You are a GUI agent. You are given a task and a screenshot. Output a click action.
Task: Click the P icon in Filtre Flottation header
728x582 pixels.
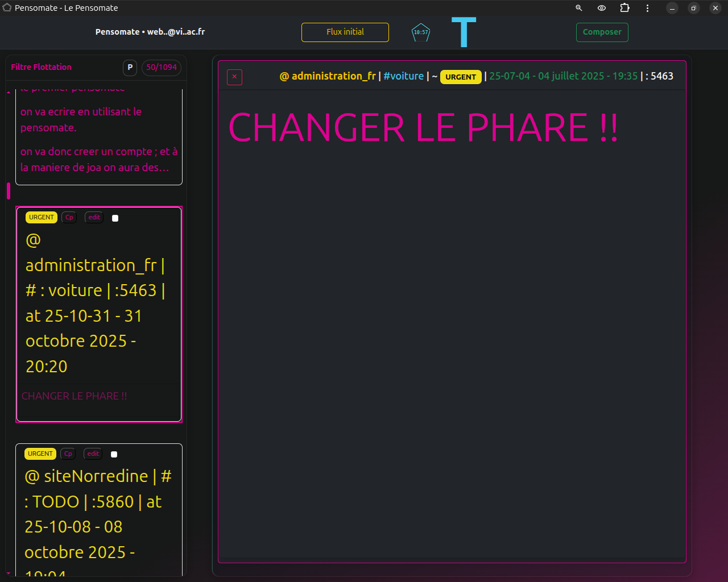click(130, 67)
